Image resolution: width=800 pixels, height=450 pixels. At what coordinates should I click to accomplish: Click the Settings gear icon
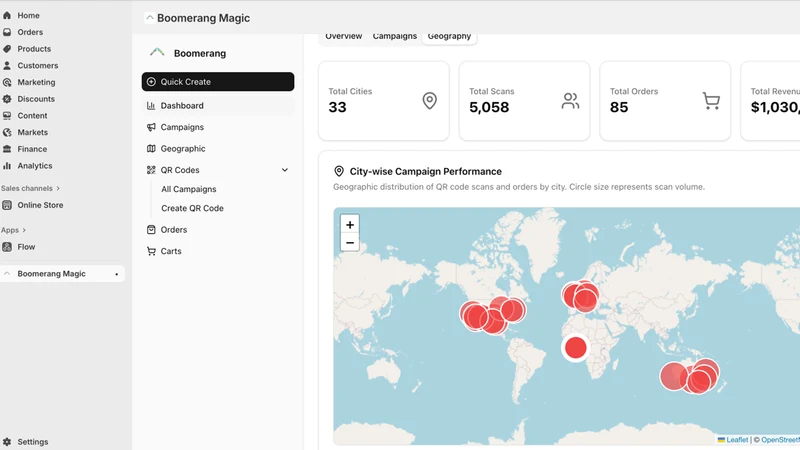[7, 442]
